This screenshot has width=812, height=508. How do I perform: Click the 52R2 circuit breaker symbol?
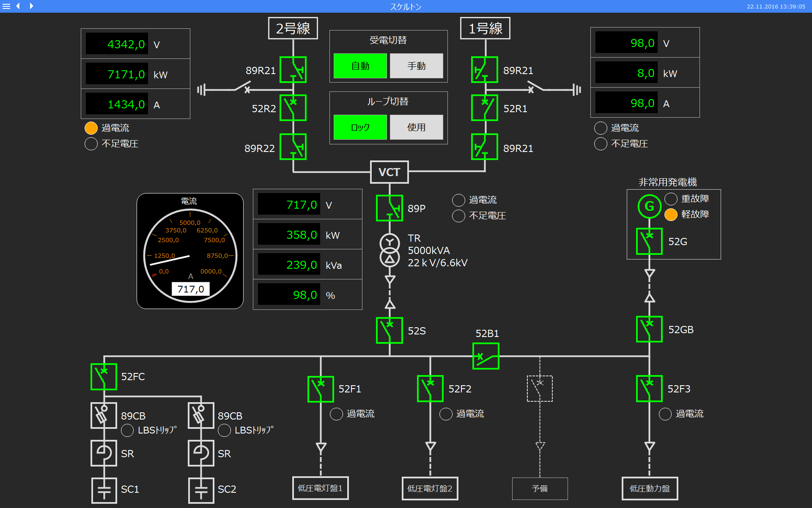(293, 108)
